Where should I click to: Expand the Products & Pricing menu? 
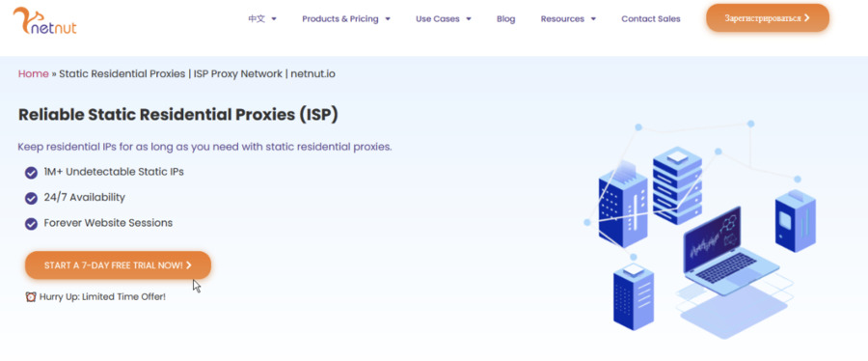pyautogui.click(x=346, y=19)
